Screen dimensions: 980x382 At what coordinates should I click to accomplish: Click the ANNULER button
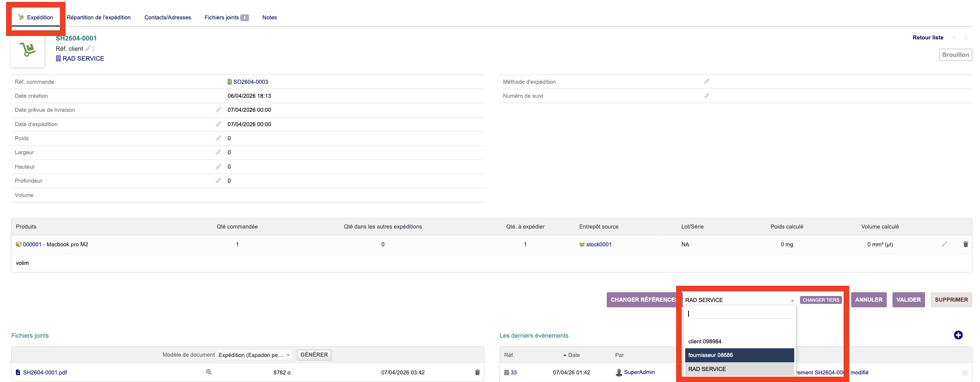coord(869,300)
